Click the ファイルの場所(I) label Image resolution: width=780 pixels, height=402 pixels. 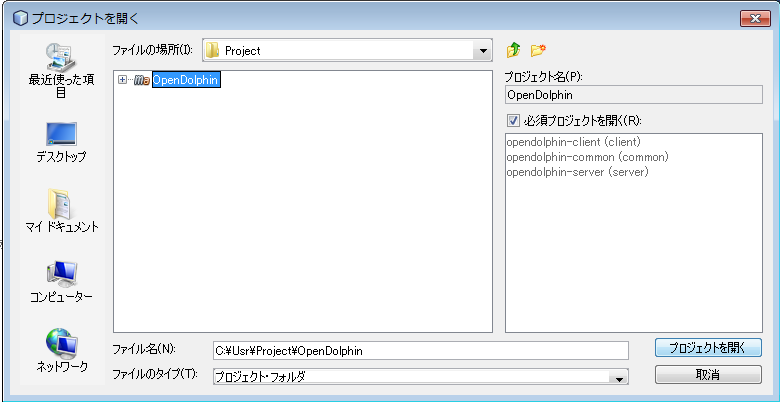[x=152, y=50]
